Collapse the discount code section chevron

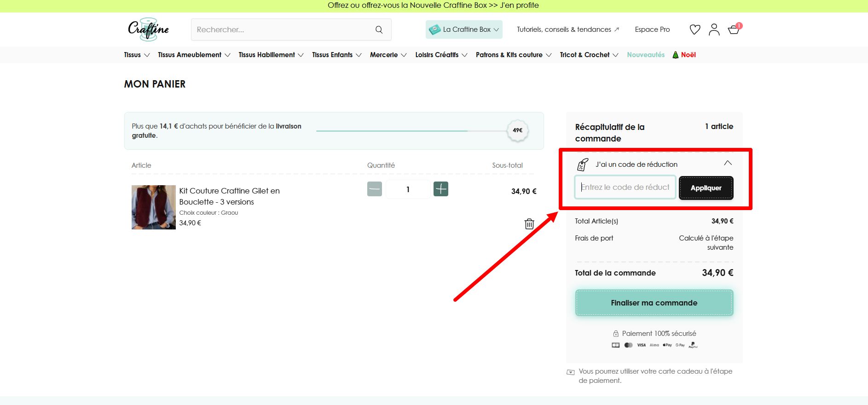[x=728, y=163]
